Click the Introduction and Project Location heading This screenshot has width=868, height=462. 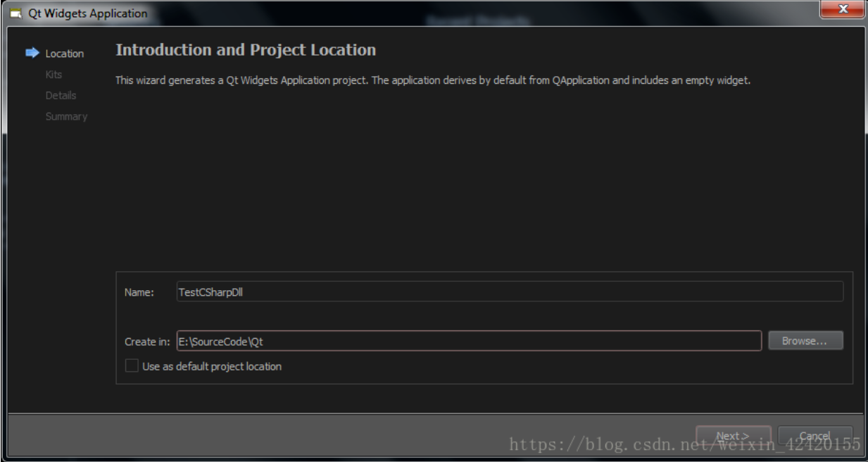coord(246,51)
